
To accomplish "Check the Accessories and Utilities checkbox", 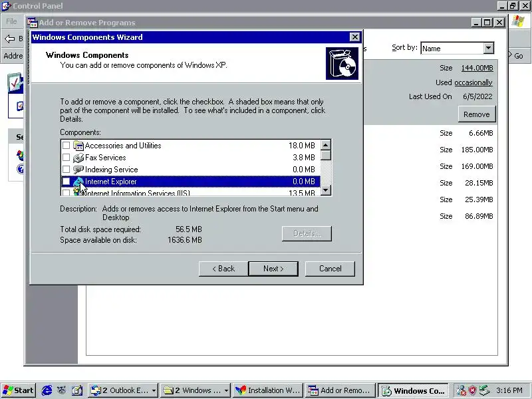I will click(x=66, y=146).
